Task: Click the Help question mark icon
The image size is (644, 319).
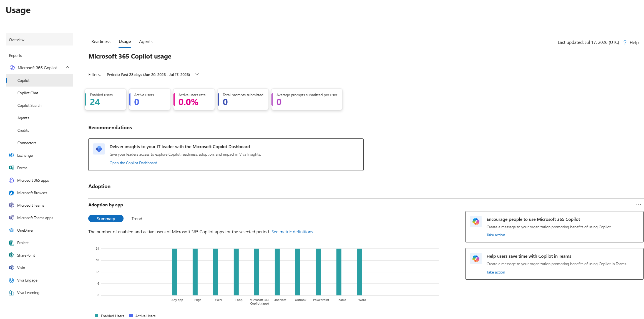Action: point(625,42)
